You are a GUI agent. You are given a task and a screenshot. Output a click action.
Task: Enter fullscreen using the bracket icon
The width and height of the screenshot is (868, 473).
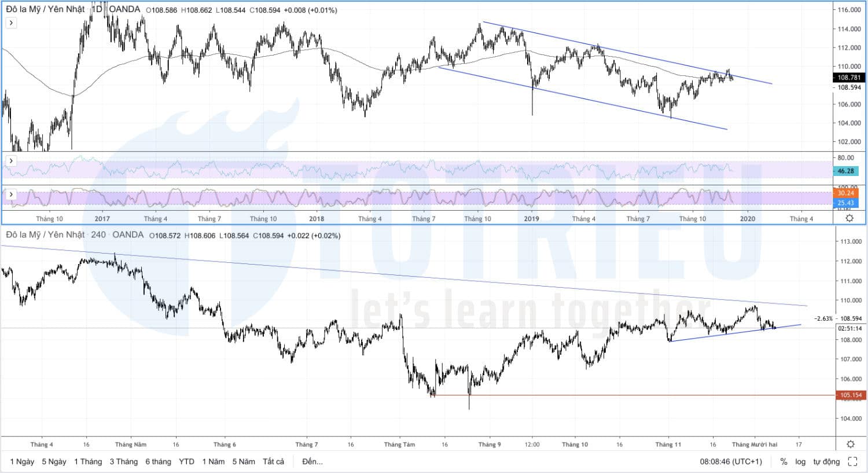(x=852, y=461)
